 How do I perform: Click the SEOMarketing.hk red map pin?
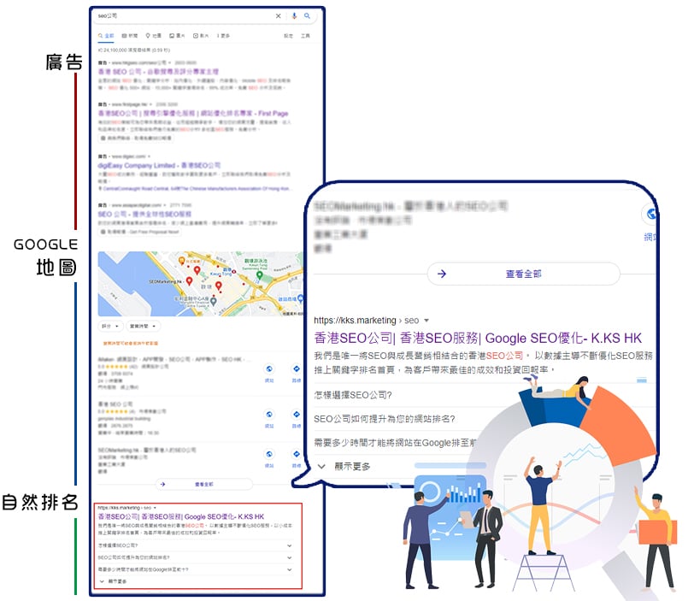pos(189,281)
